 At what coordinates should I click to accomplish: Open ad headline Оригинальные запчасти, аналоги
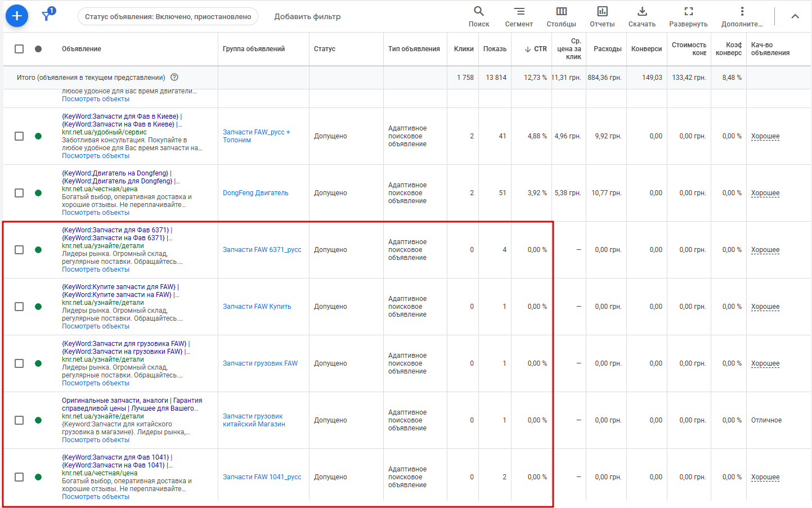pyautogui.click(x=132, y=404)
